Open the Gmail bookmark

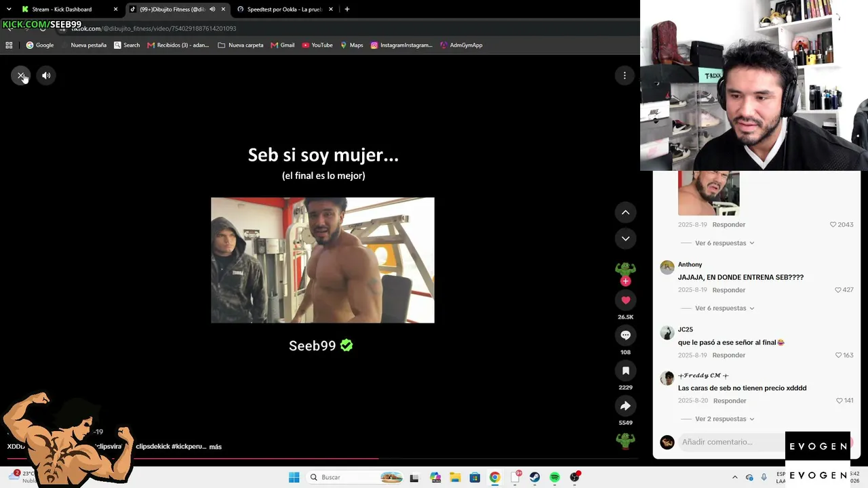282,45
